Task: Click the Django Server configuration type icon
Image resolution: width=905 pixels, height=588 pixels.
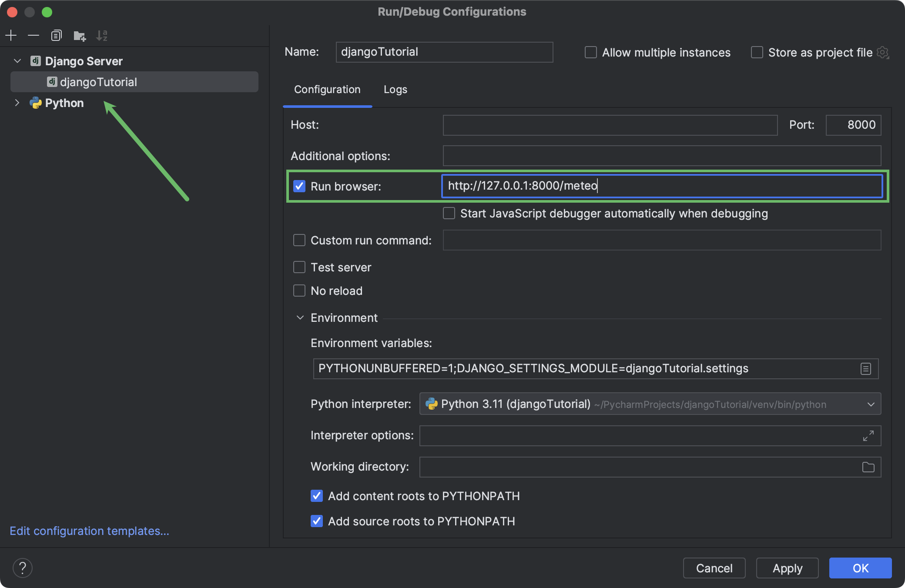Action: click(x=34, y=60)
